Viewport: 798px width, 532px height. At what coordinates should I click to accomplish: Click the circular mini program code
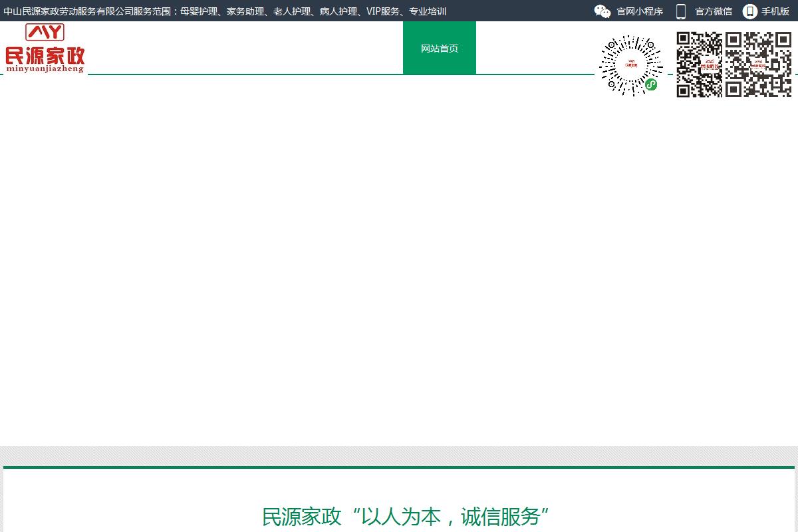[630, 65]
